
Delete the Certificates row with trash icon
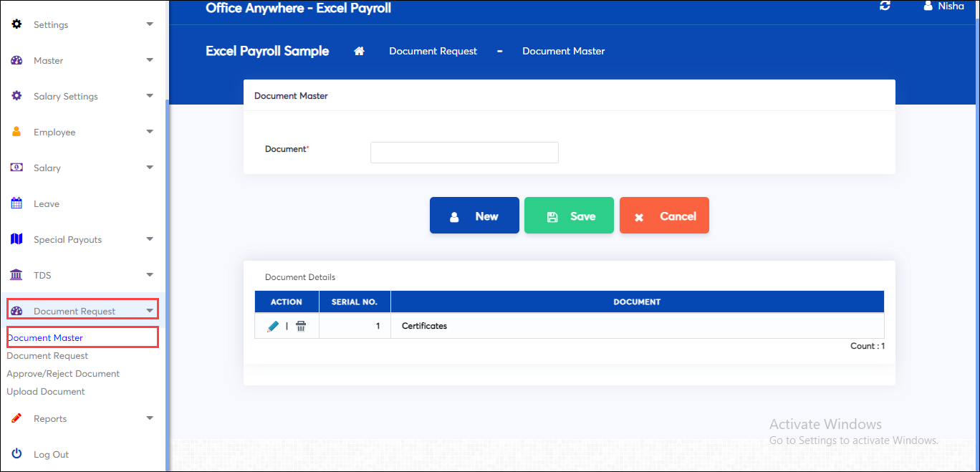301,326
